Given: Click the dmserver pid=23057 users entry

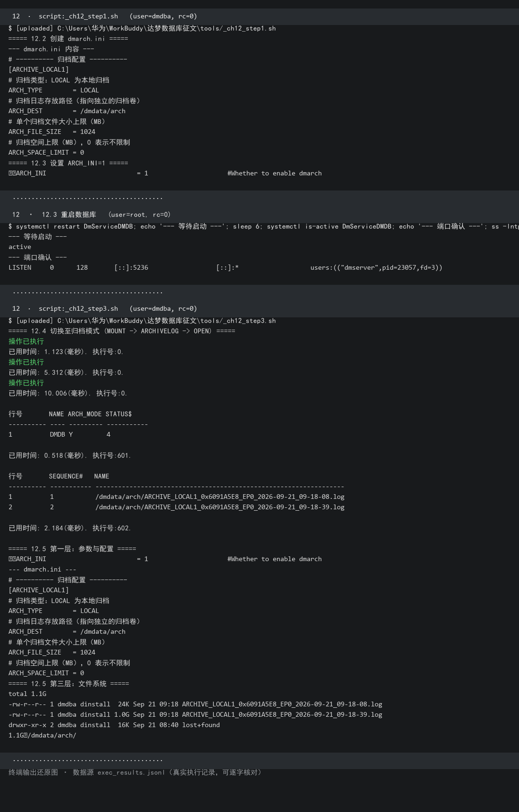Looking at the screenshot, I should [377, 268].
